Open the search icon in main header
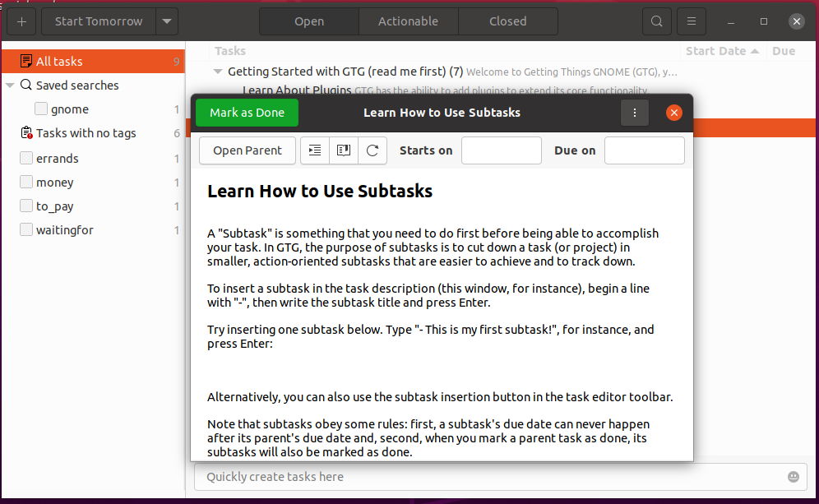This screenshot has width=819, height=504. 656,21
